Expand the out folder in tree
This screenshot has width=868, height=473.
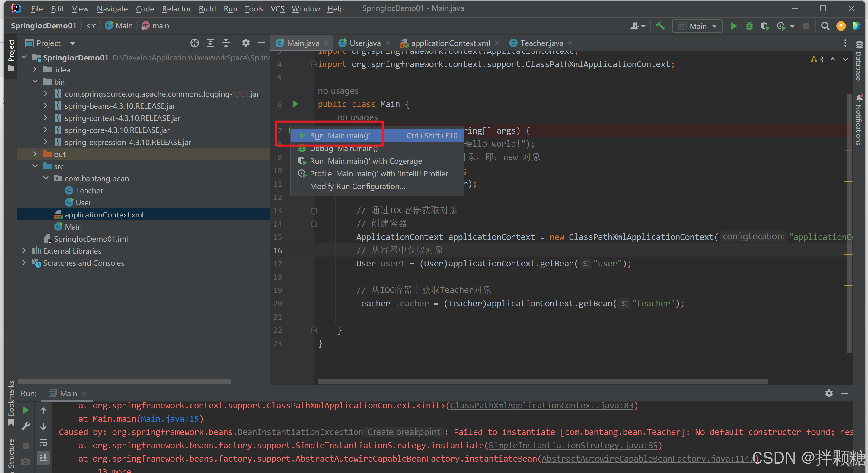[35, 154]
